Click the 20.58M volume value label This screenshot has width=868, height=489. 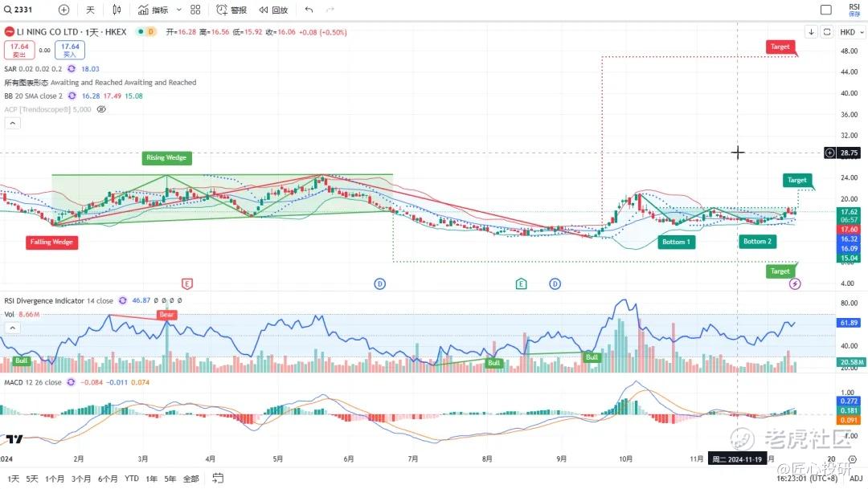(851, 362)
